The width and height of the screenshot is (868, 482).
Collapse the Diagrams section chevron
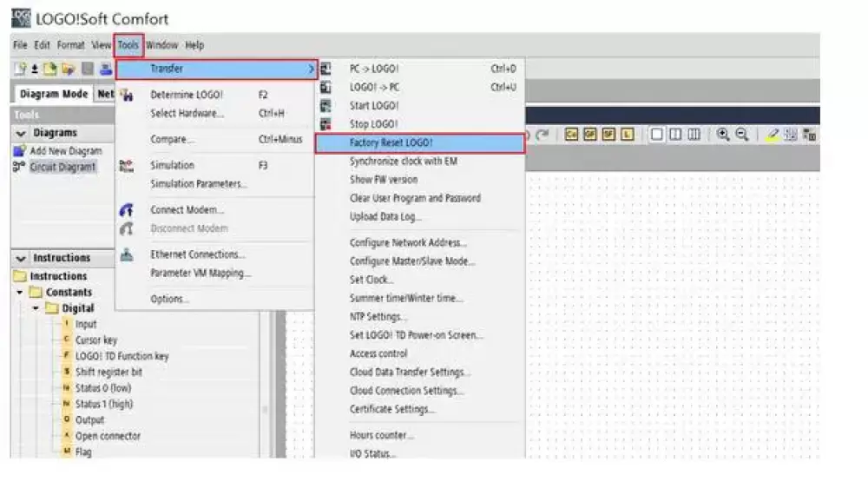(21, 134)
